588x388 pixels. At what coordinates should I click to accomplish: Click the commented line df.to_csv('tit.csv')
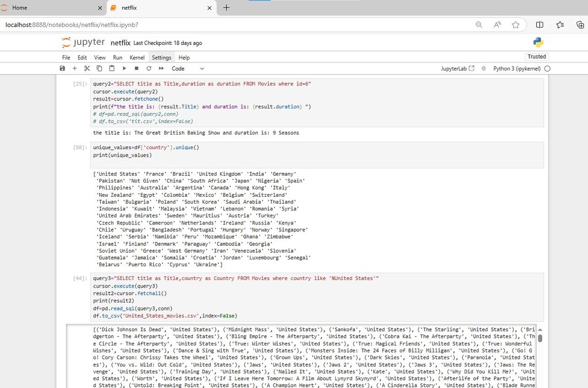coord(143,122)
